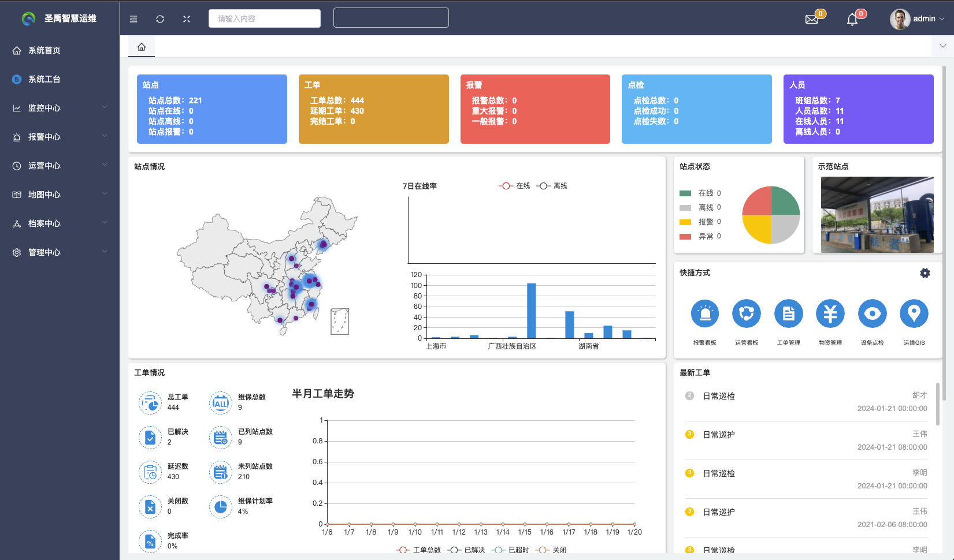Image resolution: width=954 pixels, height=560 pixels.
Task: Click the refresh icon in top bar
Action: 160,19
